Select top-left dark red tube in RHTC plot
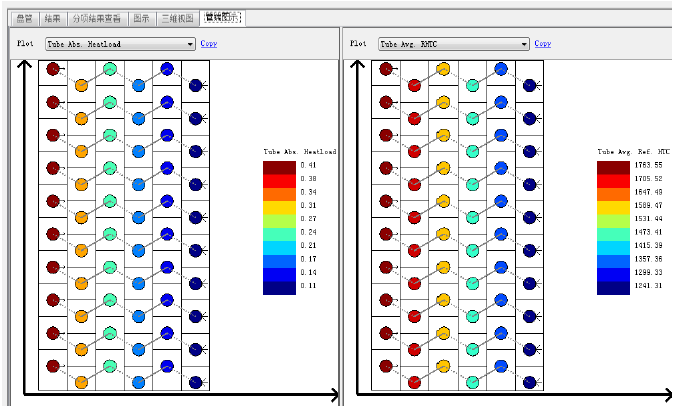The width and height of the screenshot is (690, 412). [386, 68]
